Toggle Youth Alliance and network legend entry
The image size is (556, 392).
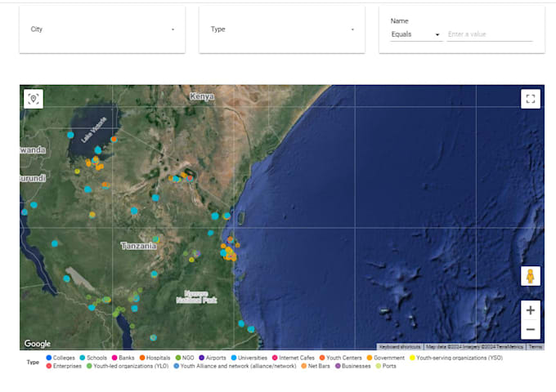coord(235,366)
